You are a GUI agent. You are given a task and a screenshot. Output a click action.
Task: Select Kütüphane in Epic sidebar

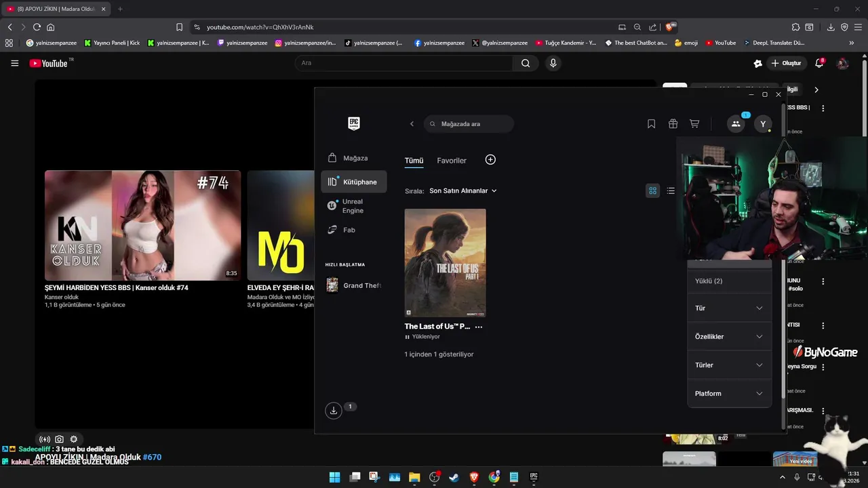tap(354, 182)
